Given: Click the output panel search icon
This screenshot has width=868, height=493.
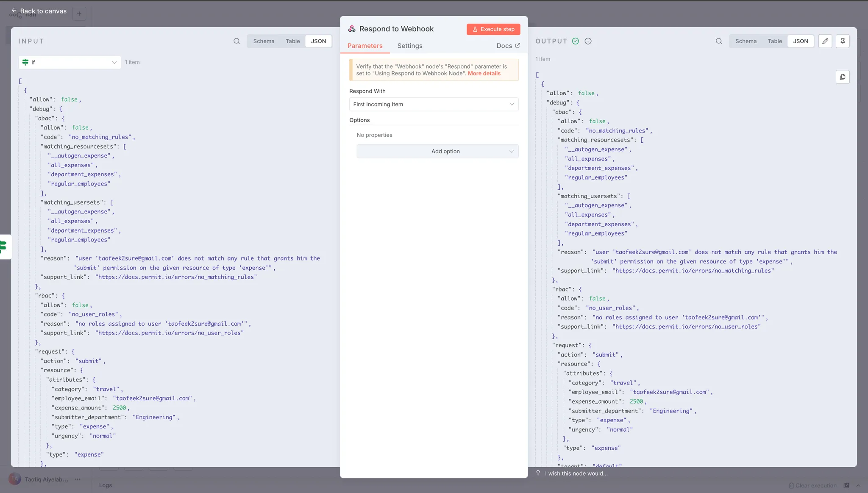Looking at the screenshot, I should coord(719,41).
